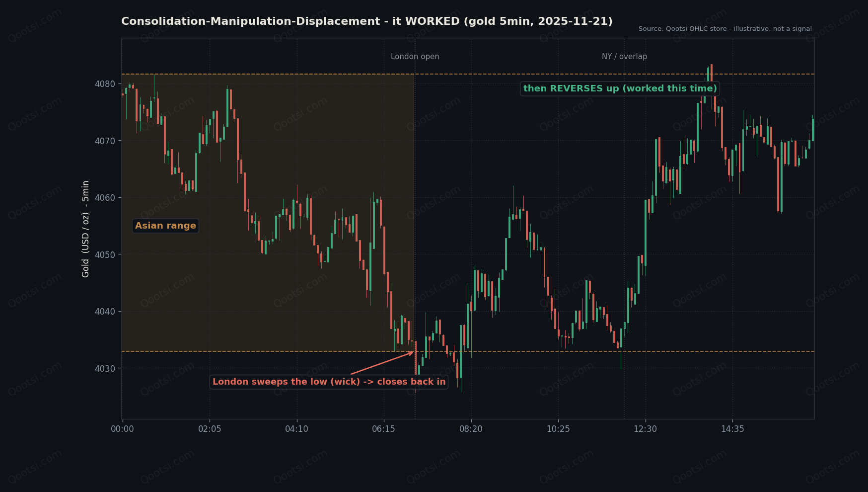Click the 'London open' session label
This screenshot has height=492, width=868.
tap(415, 57)
